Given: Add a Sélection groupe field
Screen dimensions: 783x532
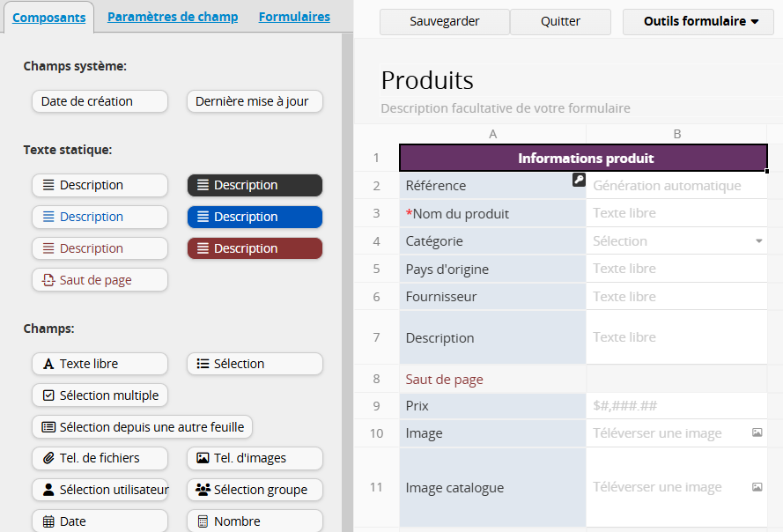Looking at the screenshot, I should click(255, 490).
